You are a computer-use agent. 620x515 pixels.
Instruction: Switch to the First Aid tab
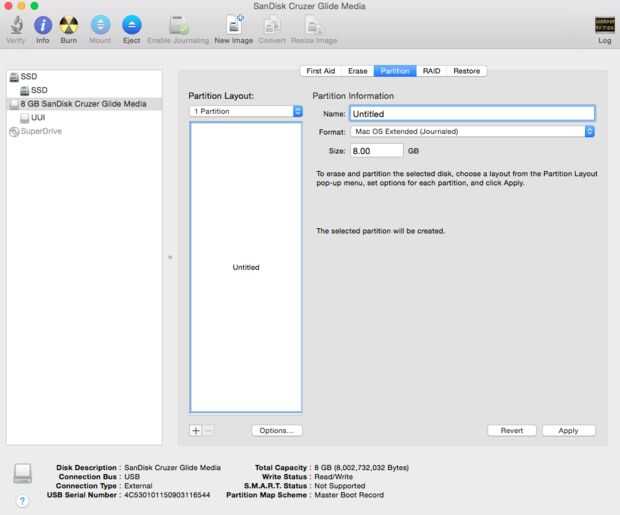click(321, 71)
